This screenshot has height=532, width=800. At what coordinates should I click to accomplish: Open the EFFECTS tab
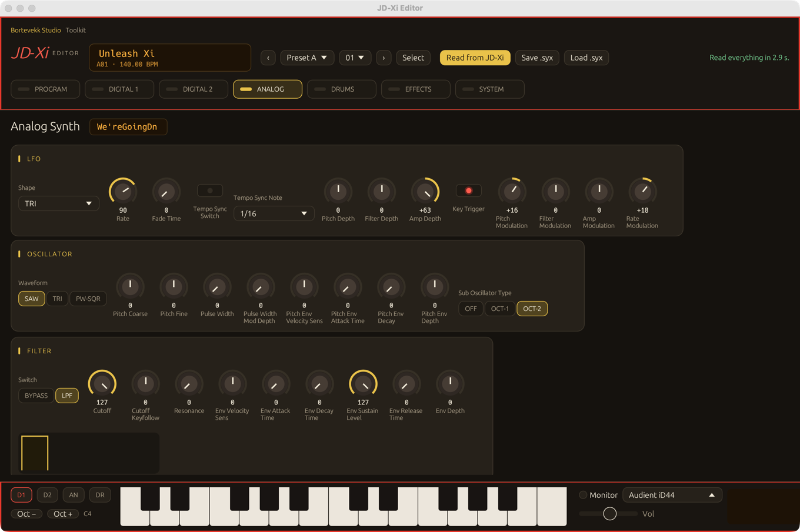(x=416, y=89)
